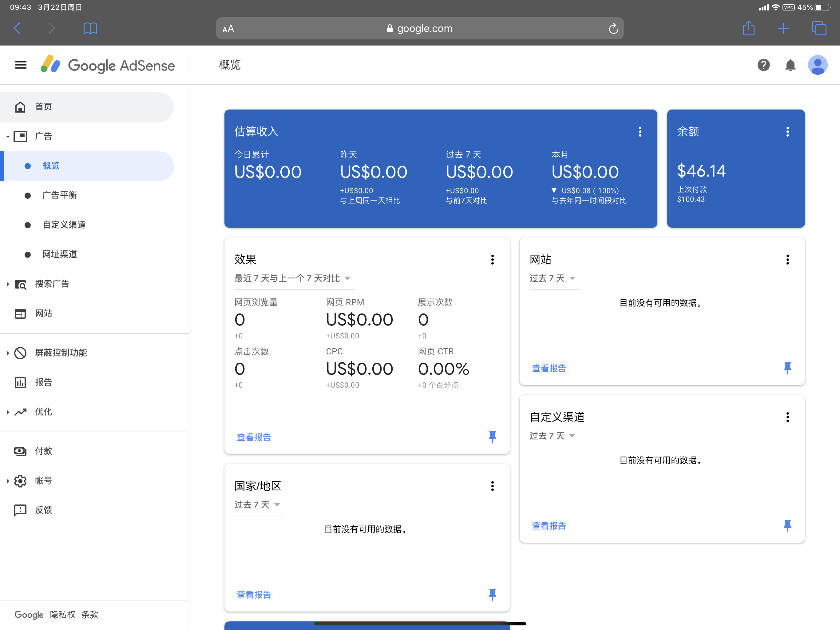Go to 付款 in the sidebar

click(43, 451)
